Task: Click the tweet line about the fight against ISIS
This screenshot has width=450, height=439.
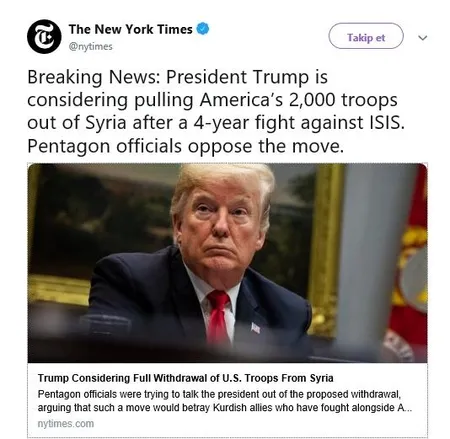Action: click(216, 123)
